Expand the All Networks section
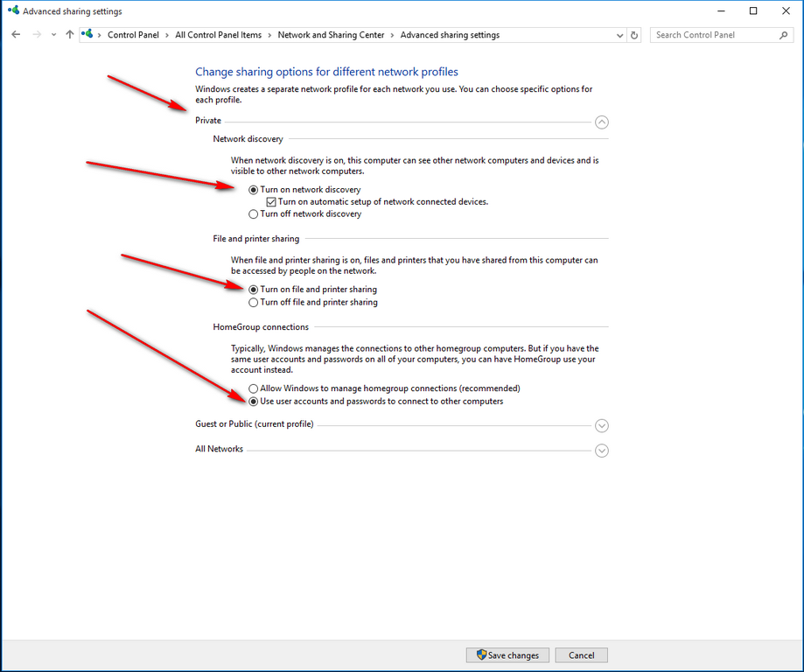The height and width of the screenshot is (672, 804). click(601, 451)
